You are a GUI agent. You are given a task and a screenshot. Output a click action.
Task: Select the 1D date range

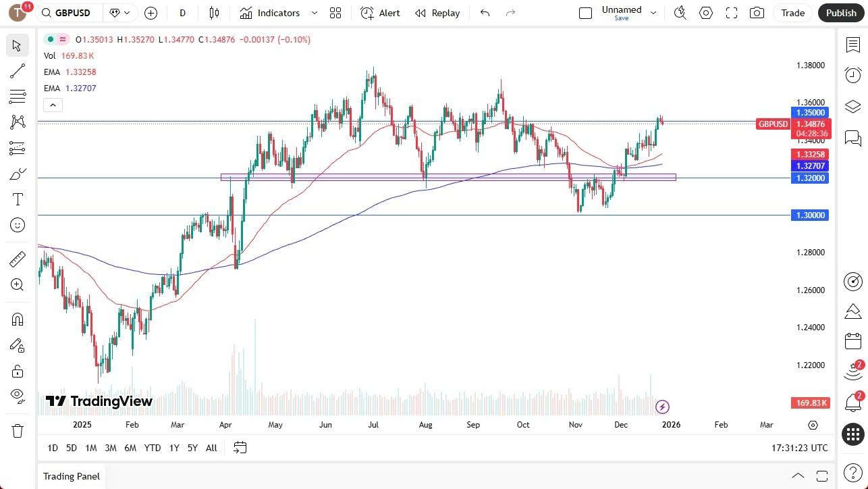(x=53, y=448)
